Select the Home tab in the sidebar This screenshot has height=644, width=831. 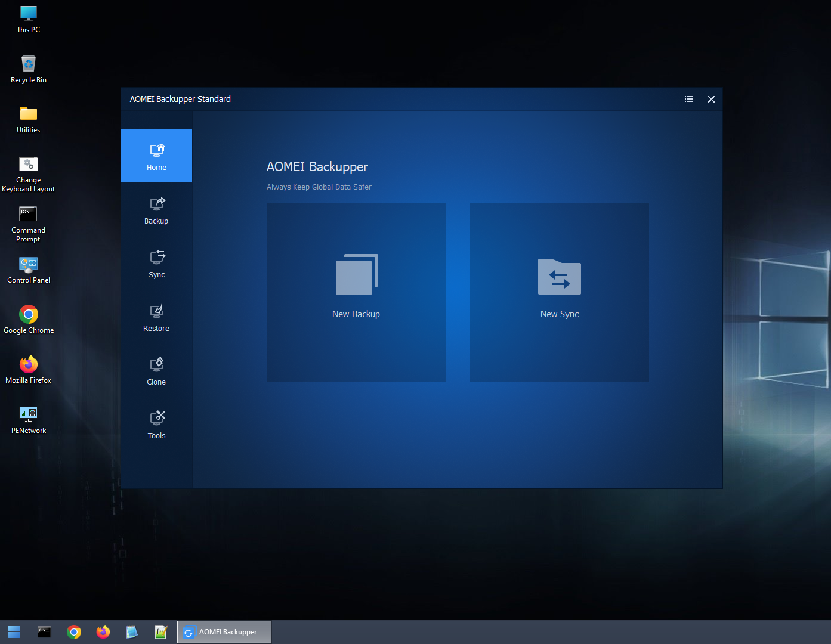click(156, 156)
